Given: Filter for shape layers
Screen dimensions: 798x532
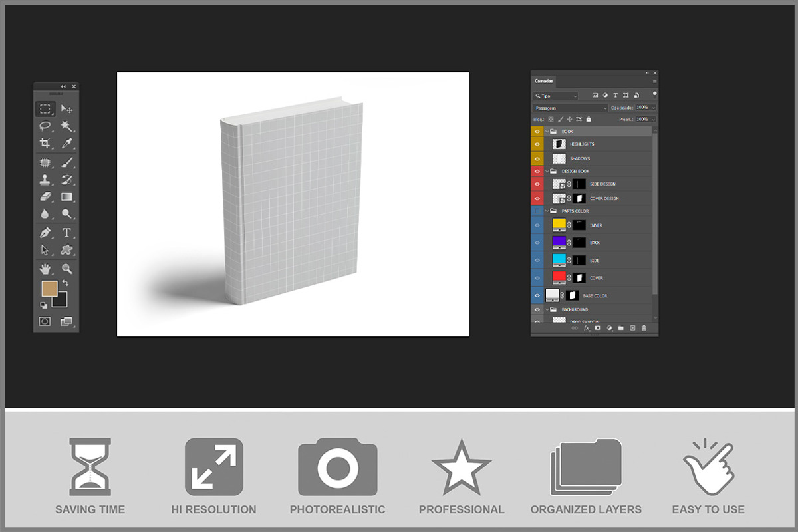Looking at the screenshot, I should pyautogui.click(x=626, y=96).
